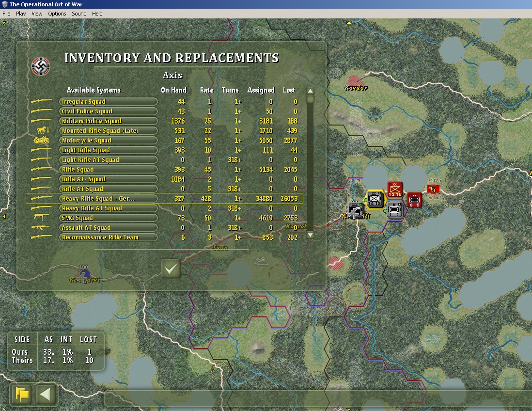Click the rifle icon beside Reconnaissance Rifle Team
The height and width of the screenshot is (411, 532).
[41, 237]
